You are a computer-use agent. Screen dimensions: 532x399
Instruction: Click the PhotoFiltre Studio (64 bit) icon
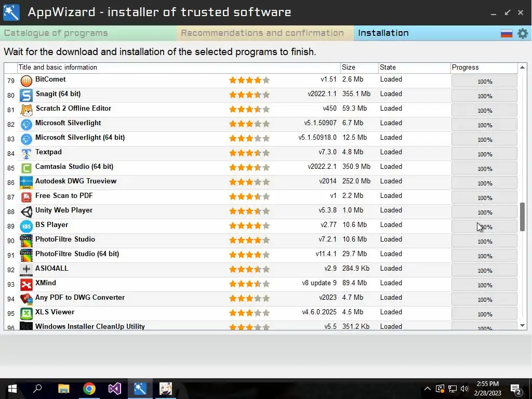[x=26, y=256]
